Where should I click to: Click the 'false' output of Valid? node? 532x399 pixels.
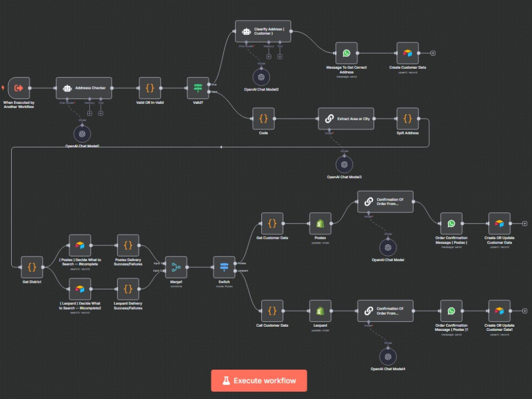(209, 92)
